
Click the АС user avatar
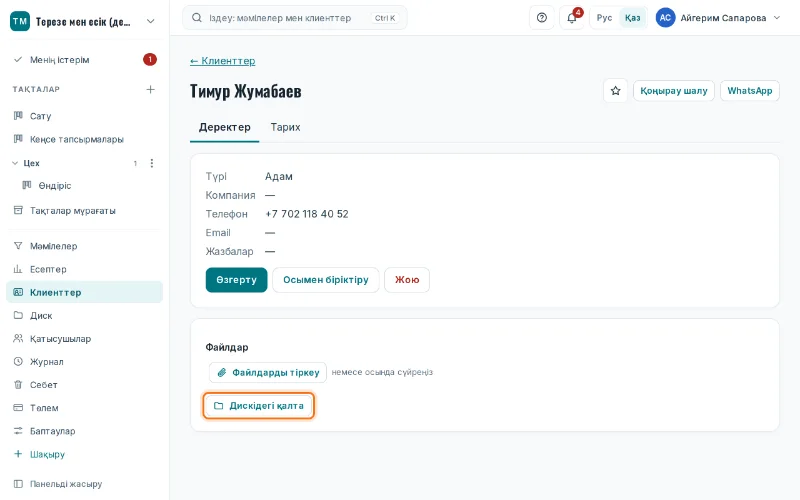click(x=665, y=18)
